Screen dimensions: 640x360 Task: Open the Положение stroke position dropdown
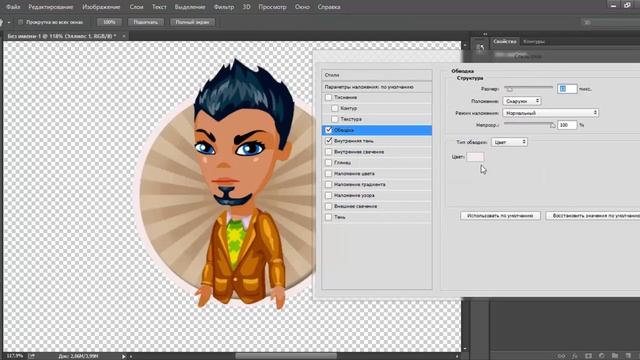[x=522, y=101]
